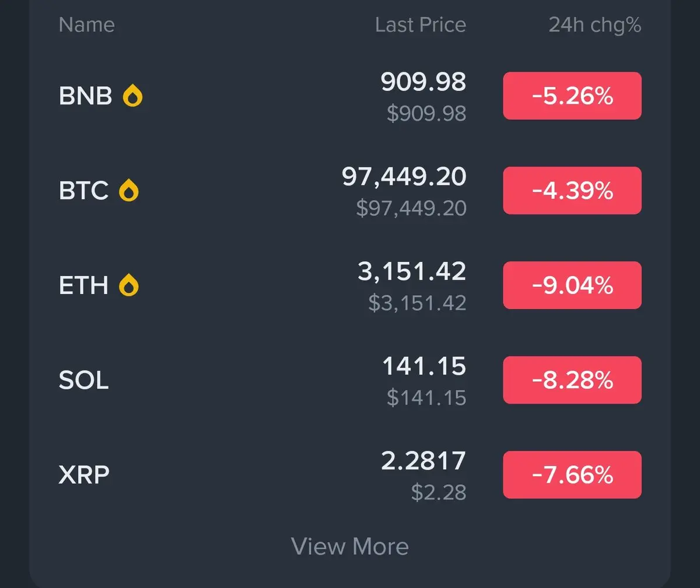This screenshot has height=588, width=700.
Task: Click the BTC price 97,449.20
Action: (x=404, y=177)
